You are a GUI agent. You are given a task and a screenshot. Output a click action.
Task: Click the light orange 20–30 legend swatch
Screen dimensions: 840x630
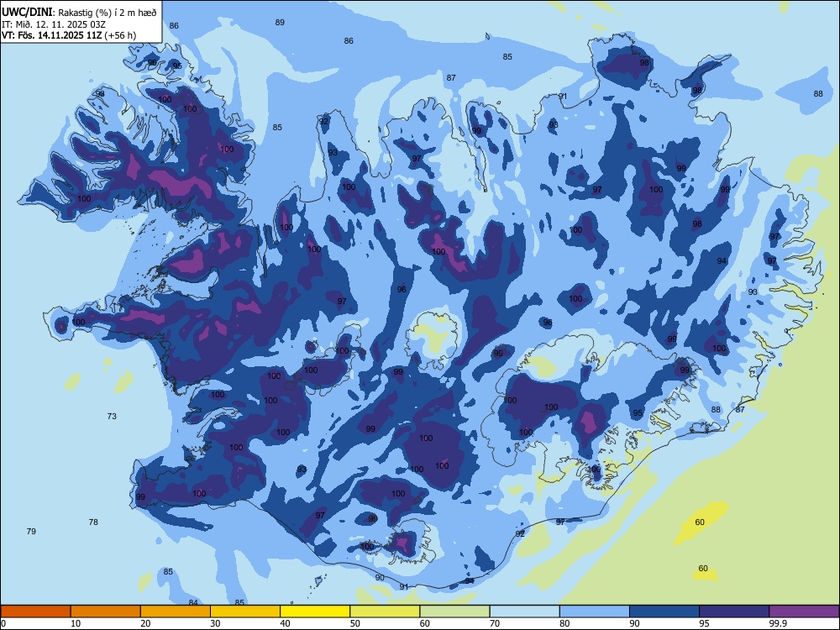176,612
